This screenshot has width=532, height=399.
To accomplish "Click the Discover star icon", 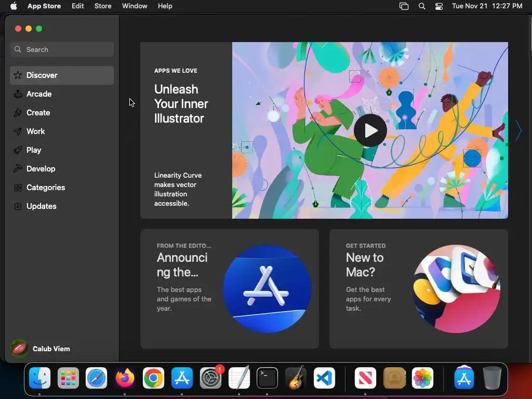I will click(x=18, y=75).
